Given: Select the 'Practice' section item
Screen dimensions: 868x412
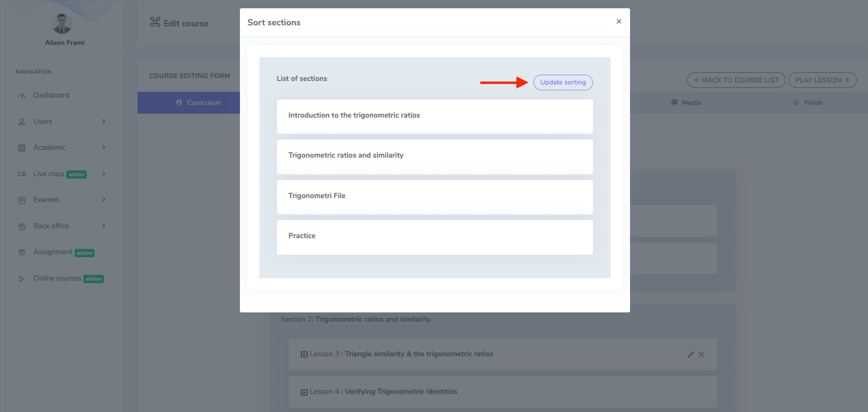Looking at the screenshot, I should click(x=434, y=237).
